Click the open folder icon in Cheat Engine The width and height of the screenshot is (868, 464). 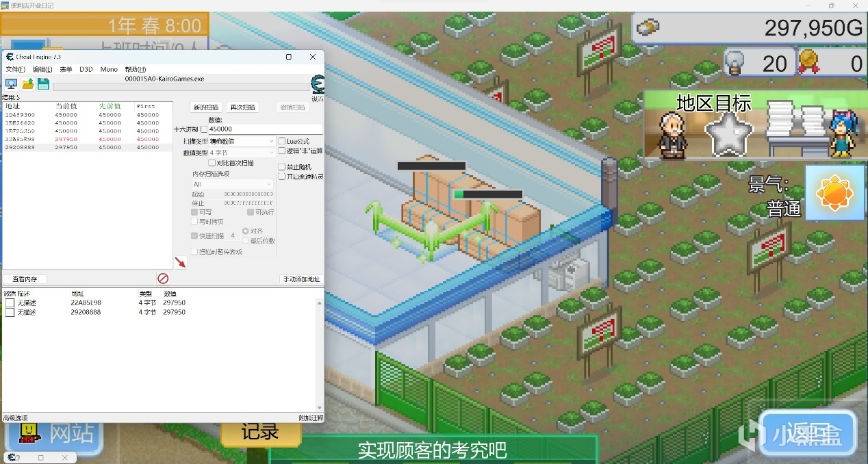(x=27, y=83)
